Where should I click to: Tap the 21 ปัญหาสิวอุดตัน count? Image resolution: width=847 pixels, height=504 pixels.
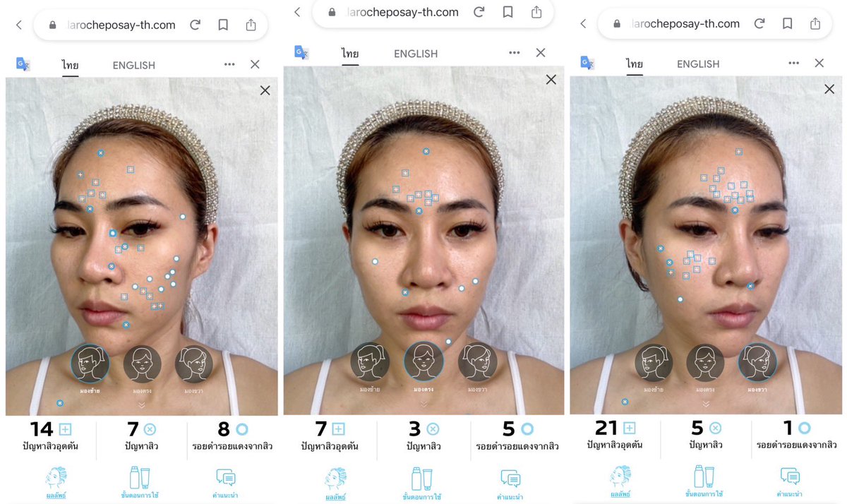tap(615, 436)
